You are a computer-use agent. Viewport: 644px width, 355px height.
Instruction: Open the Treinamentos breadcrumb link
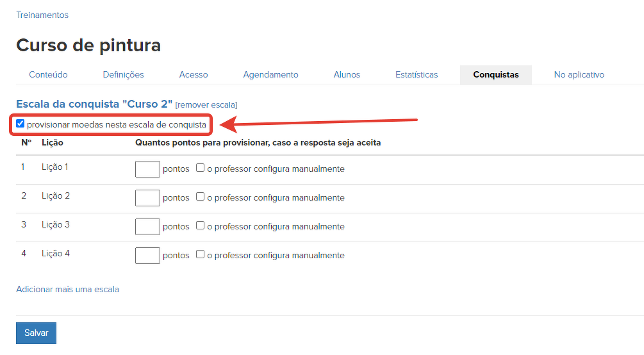[42, 15]
